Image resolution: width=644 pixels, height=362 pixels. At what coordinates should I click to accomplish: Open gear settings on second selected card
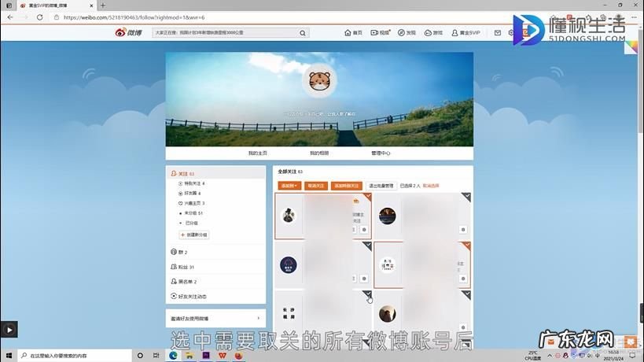pos(463,279)
